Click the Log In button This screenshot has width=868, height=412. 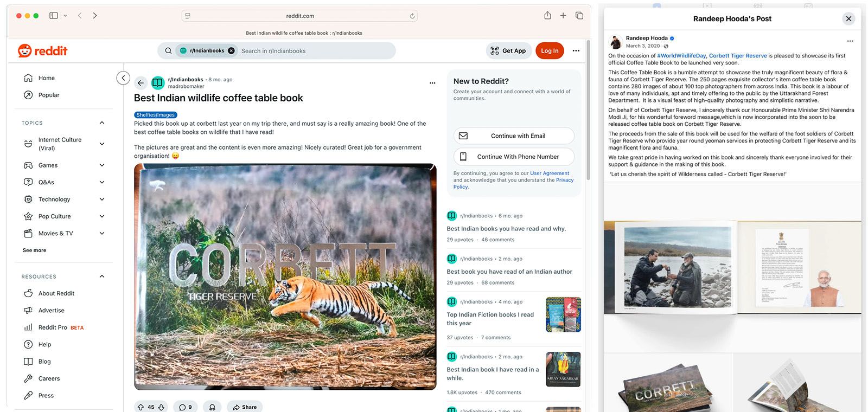pos(550,51)
